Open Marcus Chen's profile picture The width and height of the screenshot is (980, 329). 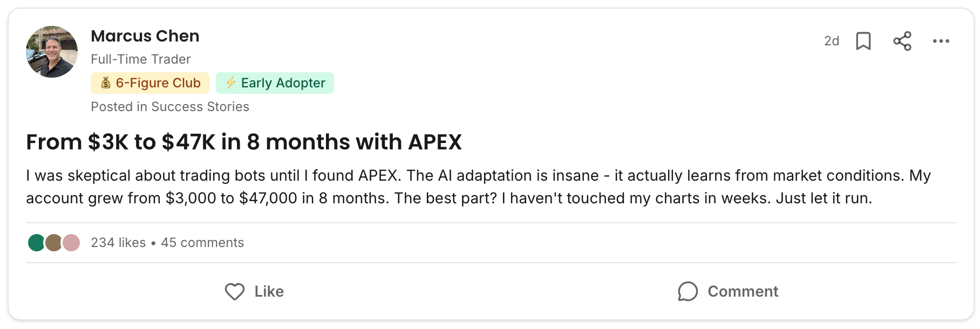[52, 52]
